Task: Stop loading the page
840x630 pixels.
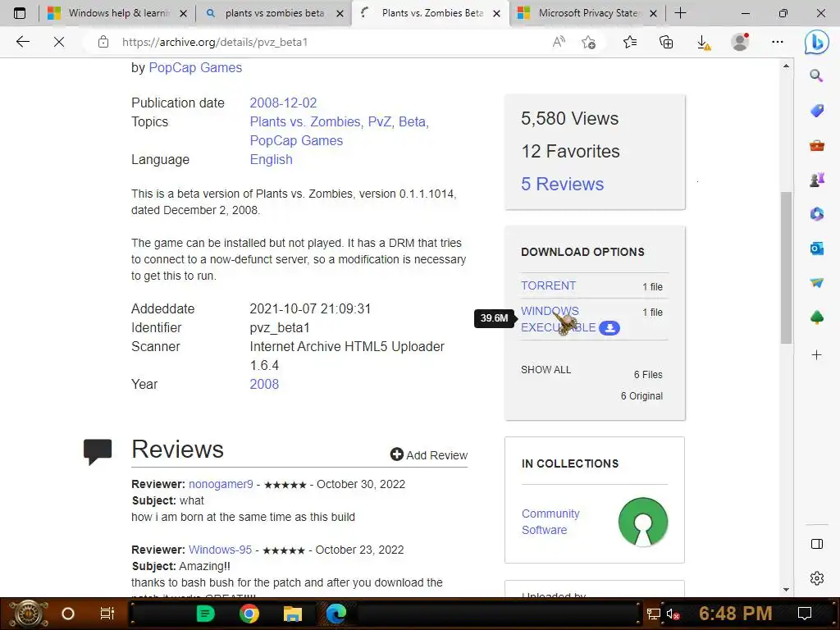Action: pyautogui.click(x=59, y=42)
